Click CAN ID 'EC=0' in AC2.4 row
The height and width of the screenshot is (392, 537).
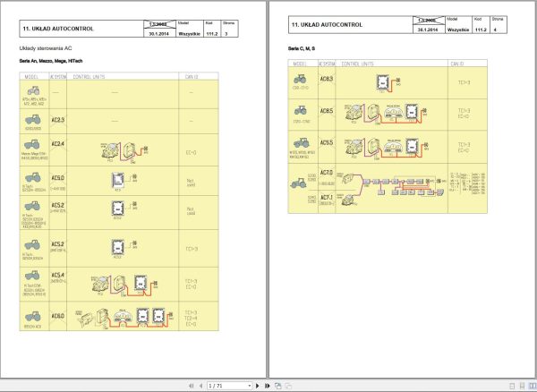[x=191, y=152]
